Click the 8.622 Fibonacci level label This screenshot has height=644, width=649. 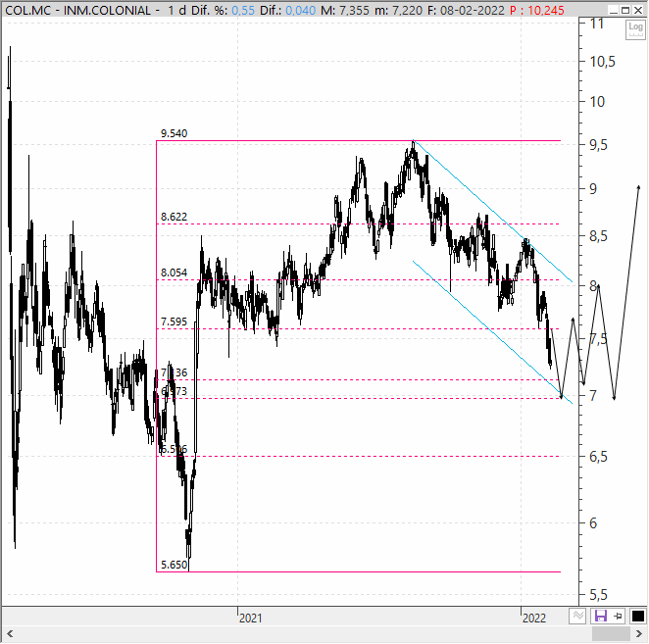pyautogui.click(x=174, y=217)
